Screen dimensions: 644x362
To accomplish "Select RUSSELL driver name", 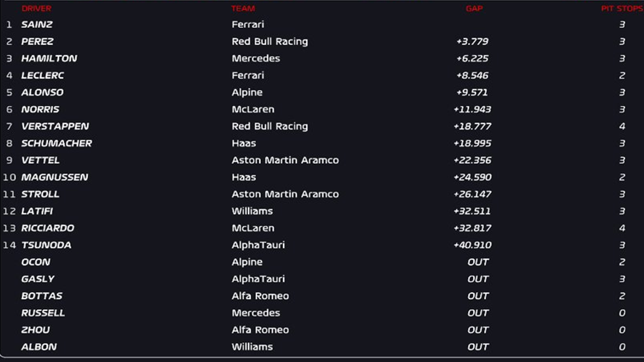I will (x=43, y=313).
